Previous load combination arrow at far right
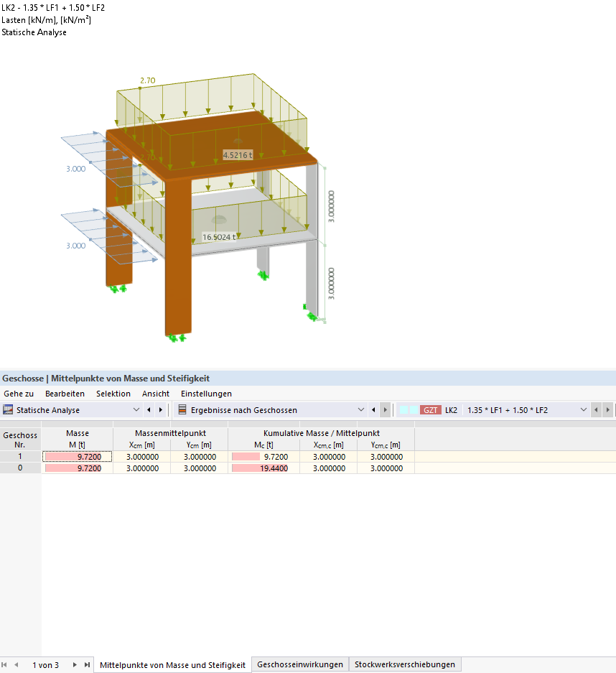 (x=596, y=410)
